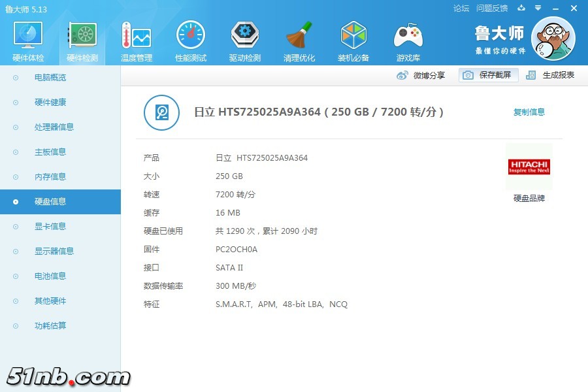The width and height of the screenshot is (588, 392).
Task: Switch to 硬件检测 hardware detection tab
Action: pos(82,41)
